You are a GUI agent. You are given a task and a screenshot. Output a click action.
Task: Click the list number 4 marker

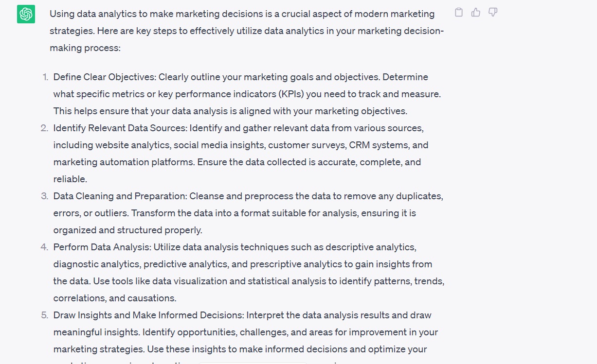pos(44,247)
